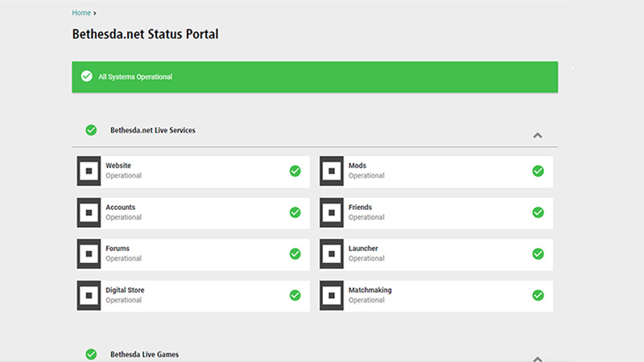Select the Matchmaking service name

pyautogui.click(x=370, y=290)
